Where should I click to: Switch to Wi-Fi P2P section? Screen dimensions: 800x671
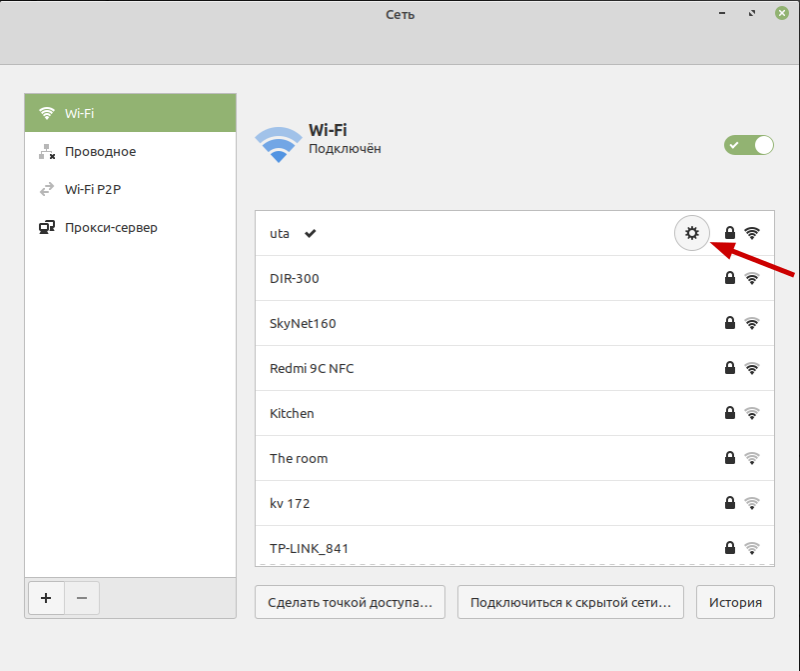tap(130, 189)
